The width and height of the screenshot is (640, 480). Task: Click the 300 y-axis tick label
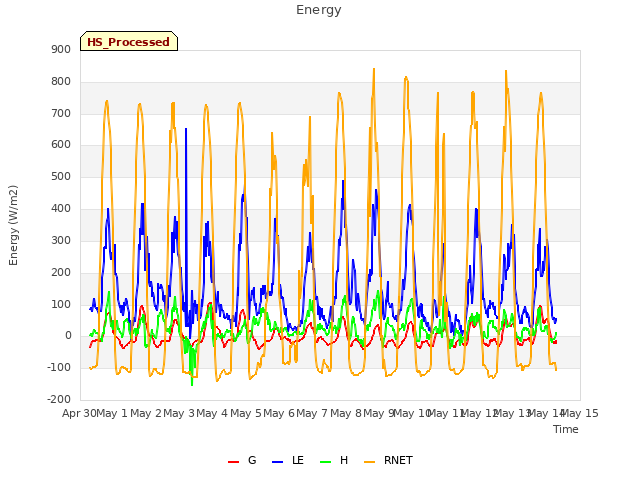point(61,240)
